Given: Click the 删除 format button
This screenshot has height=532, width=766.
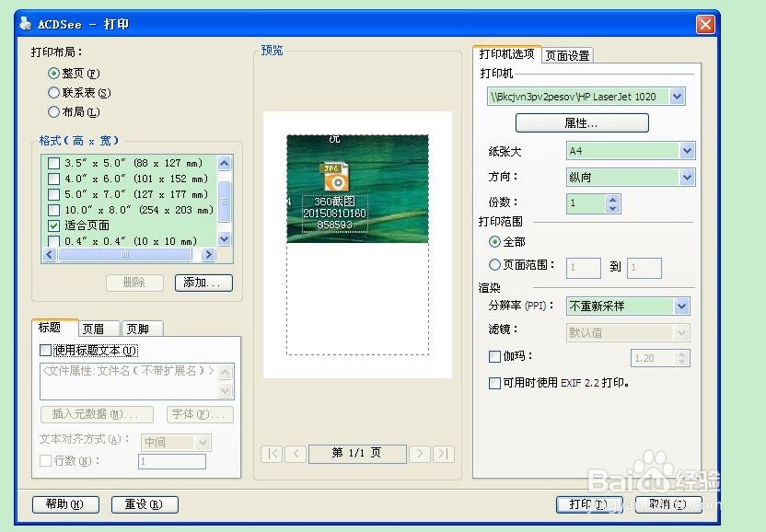Looking at the screenshot, I should (x=134, y=283).
